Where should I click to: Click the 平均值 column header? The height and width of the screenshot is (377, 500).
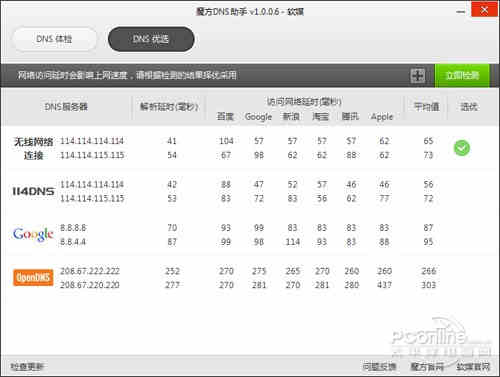[426, 107]
